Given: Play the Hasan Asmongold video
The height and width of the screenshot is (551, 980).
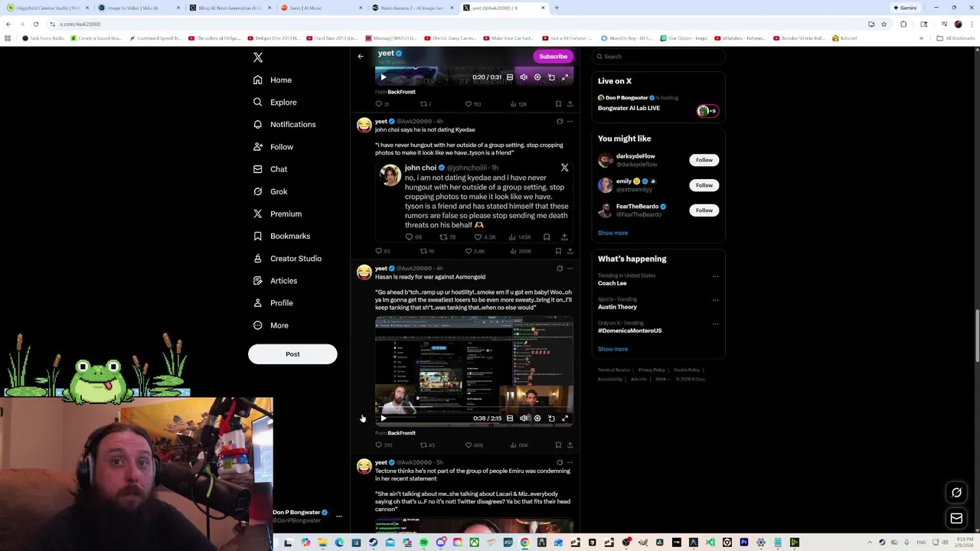Looking at the screenshot, I should tap(384, 418).
